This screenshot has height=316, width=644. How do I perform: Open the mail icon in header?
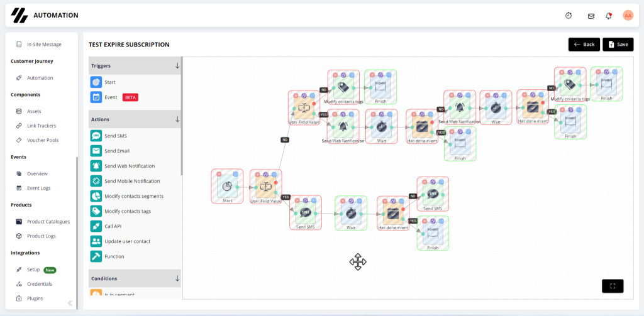[x=591, y=16]
